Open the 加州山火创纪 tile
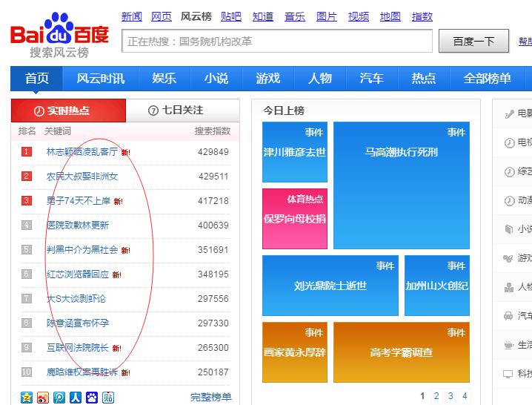Image resolution: width=532 pixels, height=405 pixels. [x=437, y=286]
